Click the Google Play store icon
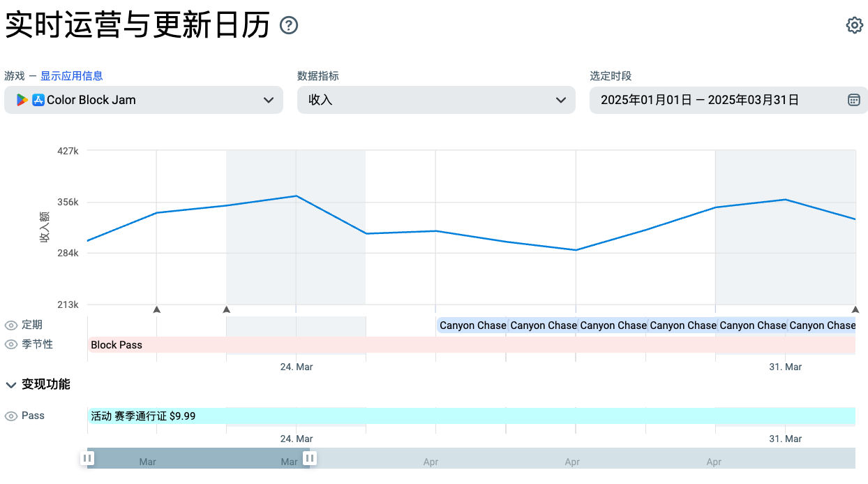Viewport: 868px width, 484px height. pyautogui.click(x=22, y=100)
